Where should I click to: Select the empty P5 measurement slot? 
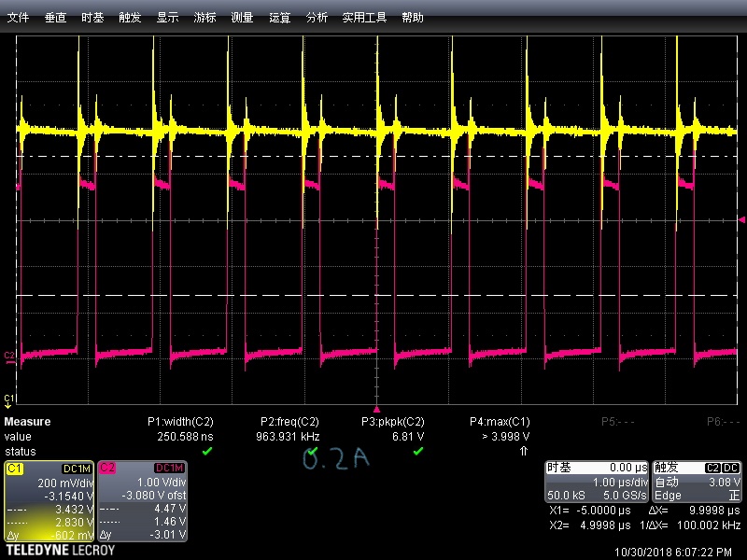(x=618, y=422)
